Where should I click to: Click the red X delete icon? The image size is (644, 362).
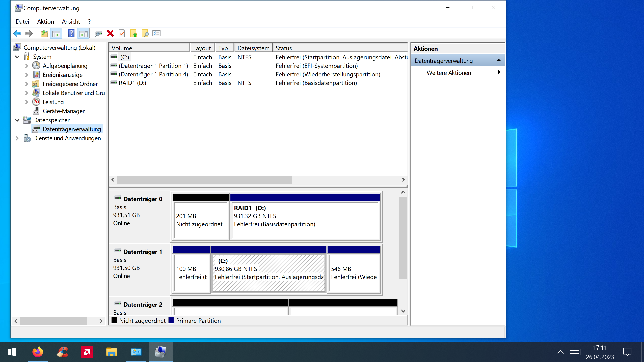point(110,33)
